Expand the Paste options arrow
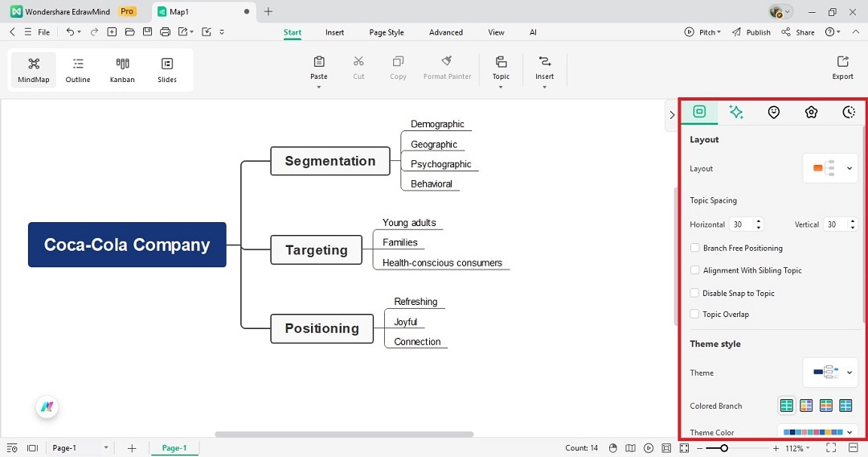The height and width of the screenshot is (457, 868). (x=319, y=87)
